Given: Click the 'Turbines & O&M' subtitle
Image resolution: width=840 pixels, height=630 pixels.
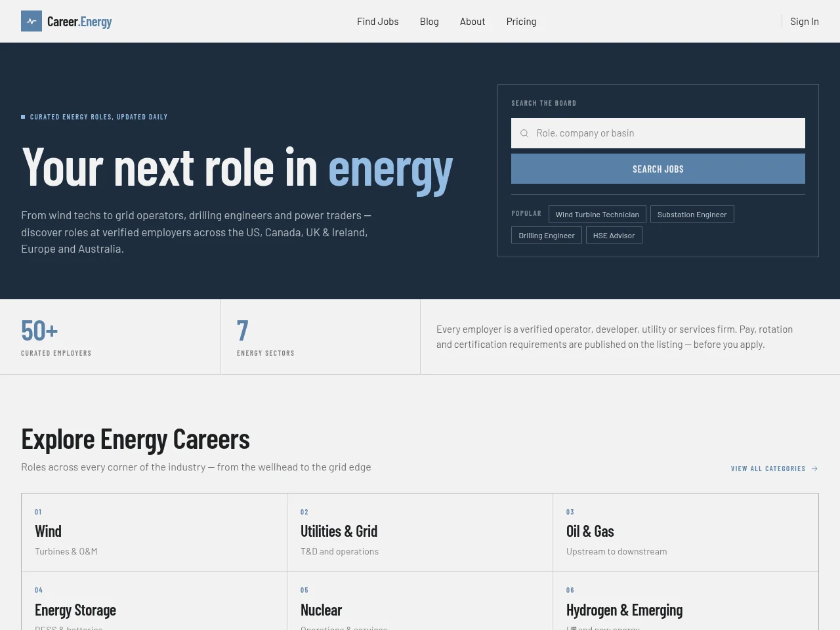Looking at the screenshot, I should (x=66, y=551).
